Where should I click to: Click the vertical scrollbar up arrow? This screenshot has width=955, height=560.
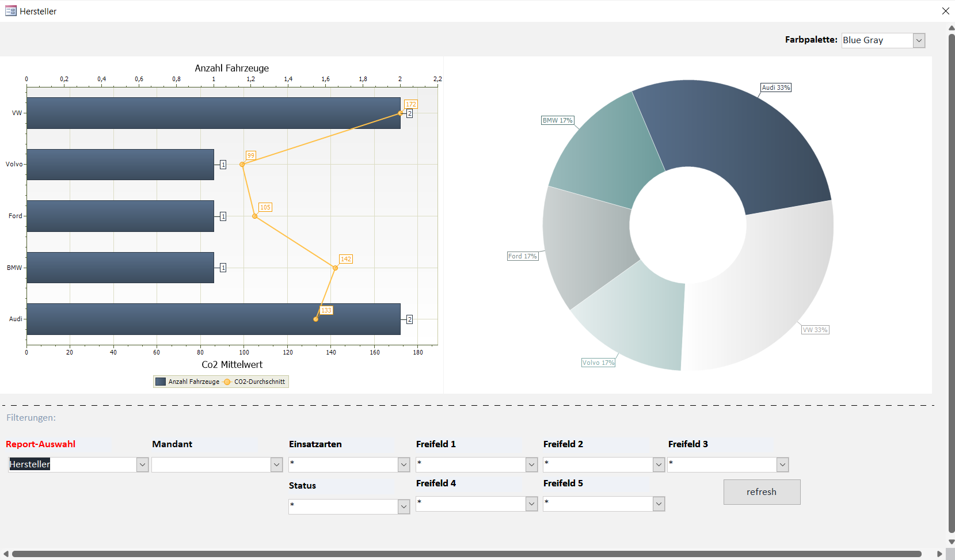pyautogui.click(x=952, y=28)
